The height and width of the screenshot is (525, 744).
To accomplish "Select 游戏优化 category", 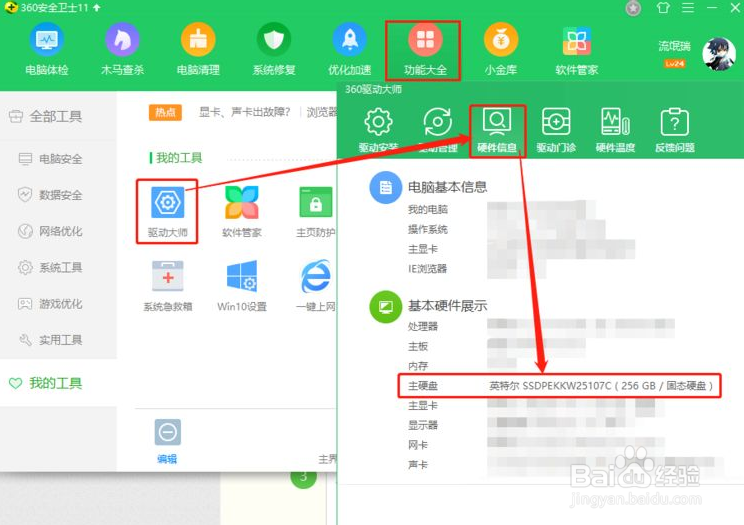I will pos(50,303).
